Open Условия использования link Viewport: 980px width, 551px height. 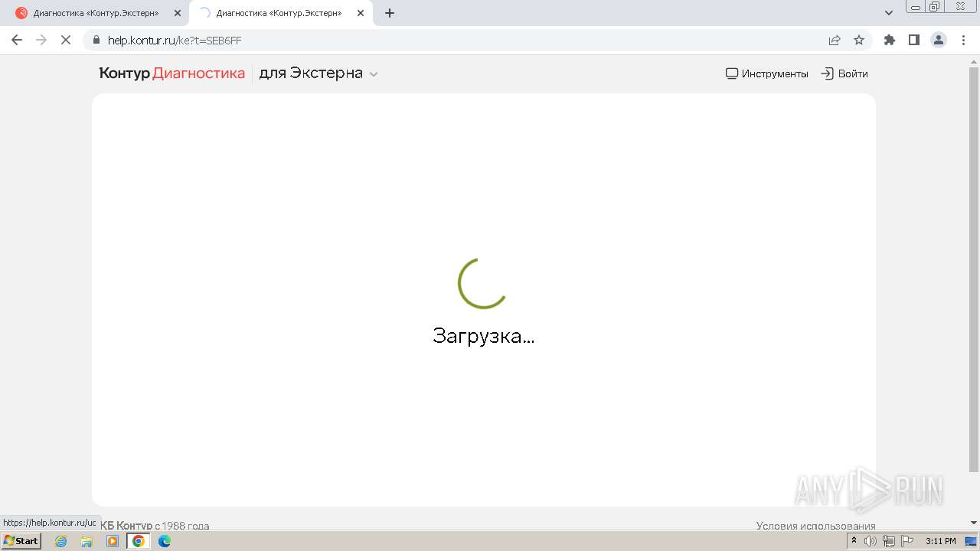coord(816,526)
